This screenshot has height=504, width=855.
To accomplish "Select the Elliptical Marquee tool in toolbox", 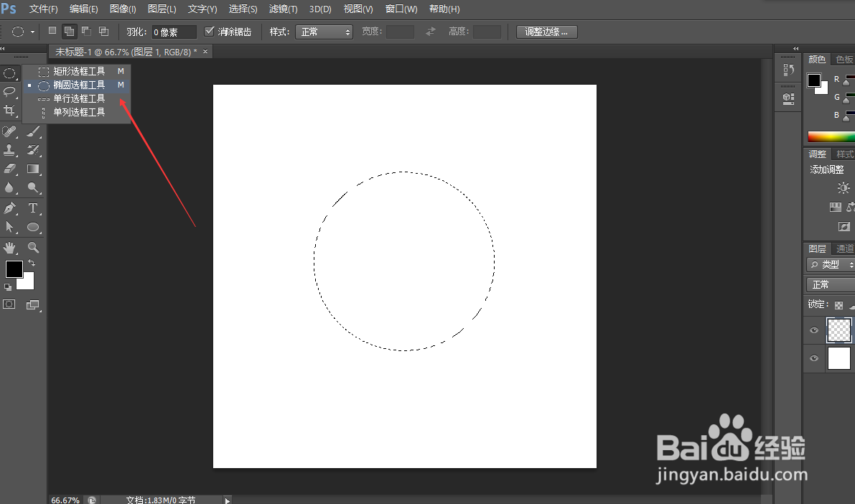I will tap(9, 73).
